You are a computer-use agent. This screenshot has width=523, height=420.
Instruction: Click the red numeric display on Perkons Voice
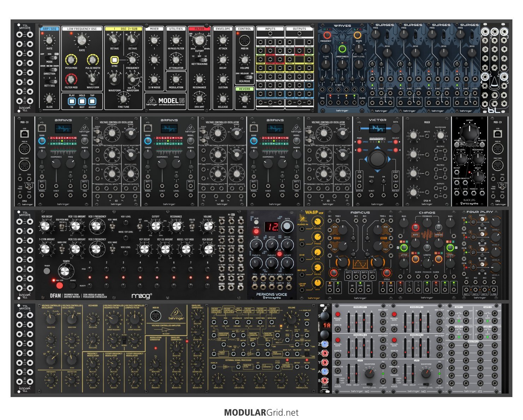(x=272, y=227)
